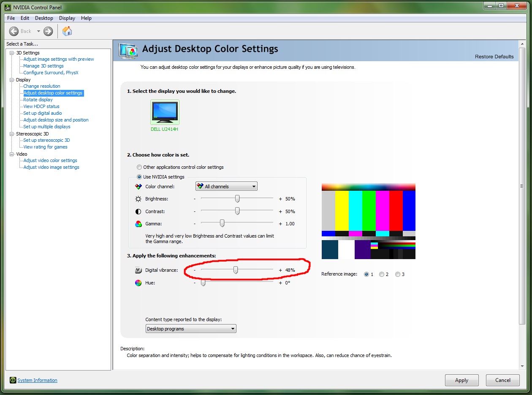
Task: Go to the Home icon in toolbar
Action: [x=67, y=31]
